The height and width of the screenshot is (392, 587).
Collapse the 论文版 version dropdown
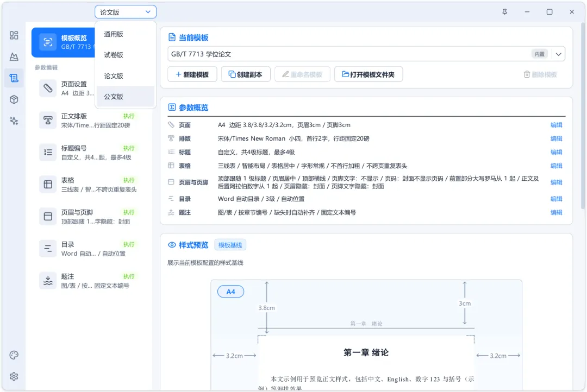pos(126,12)
